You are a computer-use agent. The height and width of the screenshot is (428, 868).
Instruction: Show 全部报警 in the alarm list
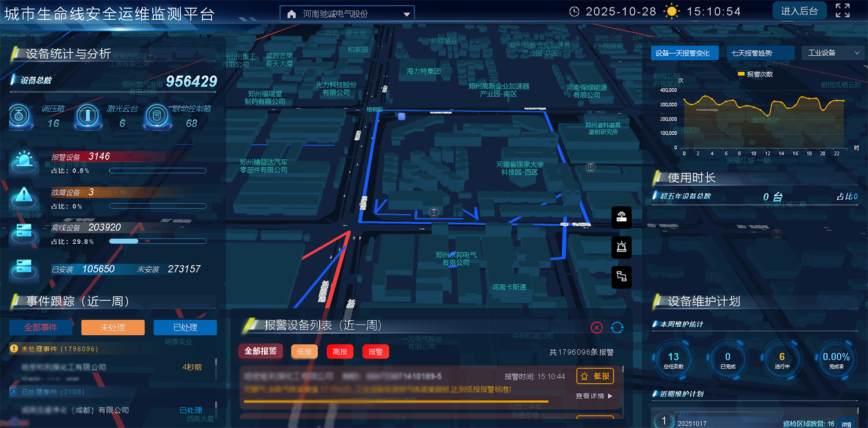(260, 352)
